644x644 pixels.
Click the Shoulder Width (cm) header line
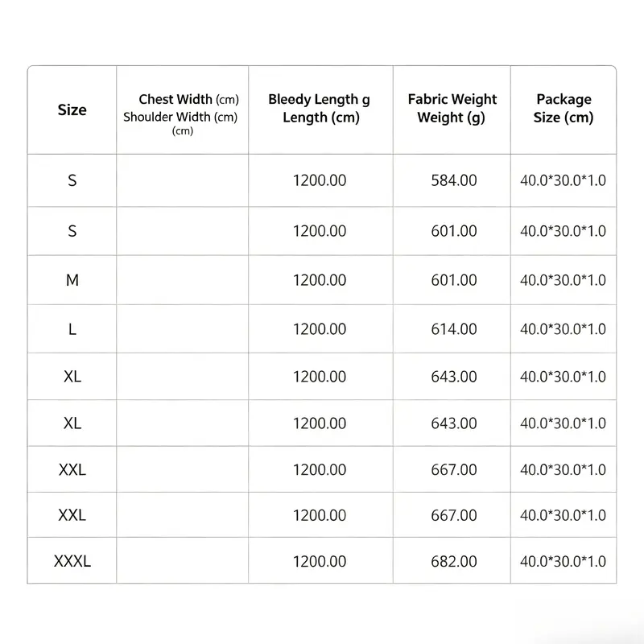pos(180,117)
